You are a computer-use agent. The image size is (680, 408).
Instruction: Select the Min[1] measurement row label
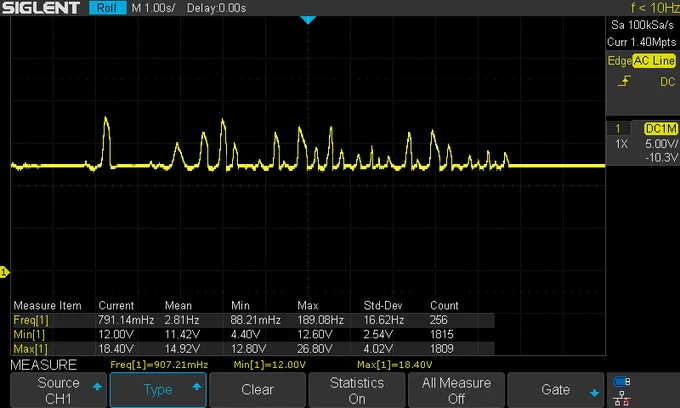pyautogui.click(x=29, y=335)
